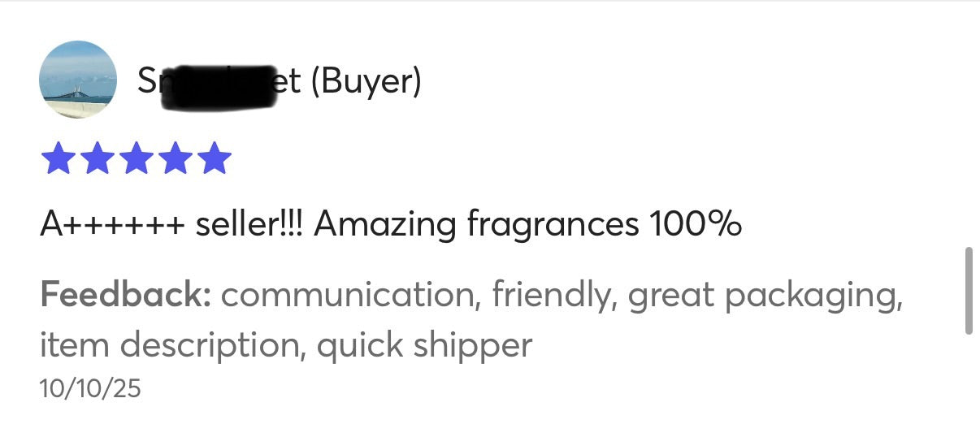The height and width of the screenshot is (437, 980).
Task: Tap the fourth rating star
Action: (175, 158)
